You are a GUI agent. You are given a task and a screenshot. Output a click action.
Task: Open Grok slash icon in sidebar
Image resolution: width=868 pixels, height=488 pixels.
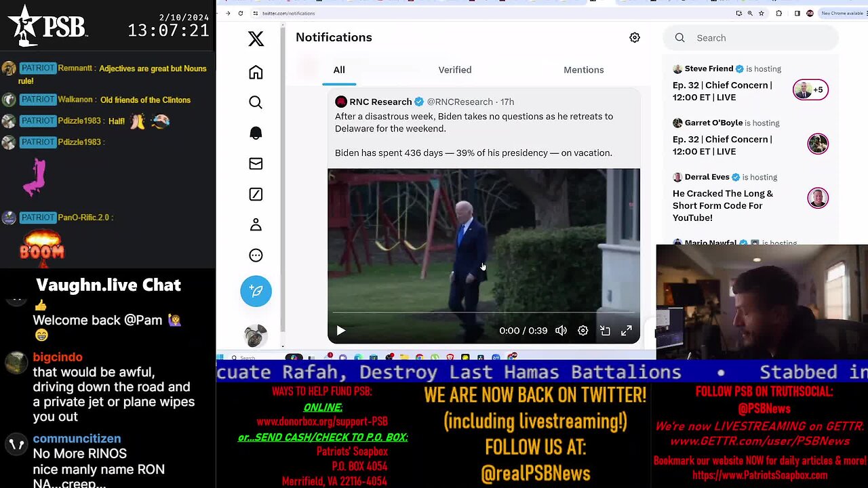[x=256, y=194]
